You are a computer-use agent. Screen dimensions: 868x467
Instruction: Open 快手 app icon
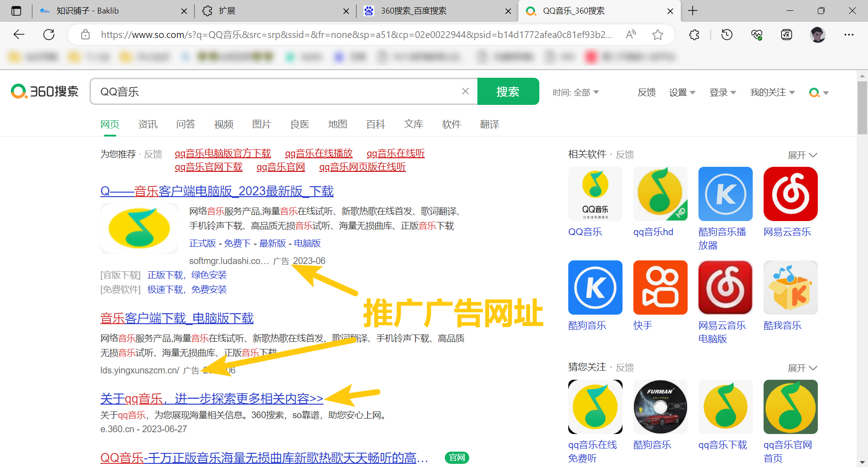coord(660,288)
